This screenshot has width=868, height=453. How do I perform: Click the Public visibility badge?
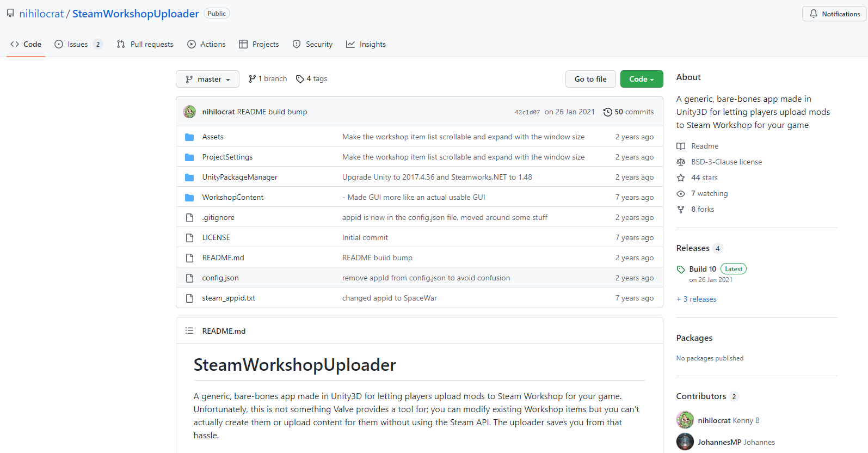pos(217,14)
